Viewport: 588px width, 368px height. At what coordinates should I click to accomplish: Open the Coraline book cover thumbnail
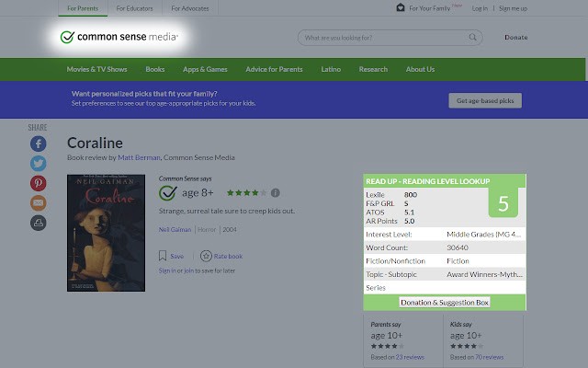107,233
